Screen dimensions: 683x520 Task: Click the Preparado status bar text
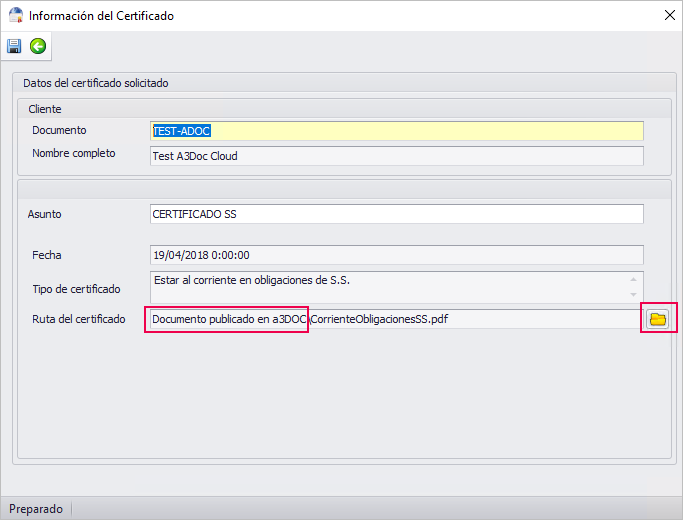click(x=36, y=509)
